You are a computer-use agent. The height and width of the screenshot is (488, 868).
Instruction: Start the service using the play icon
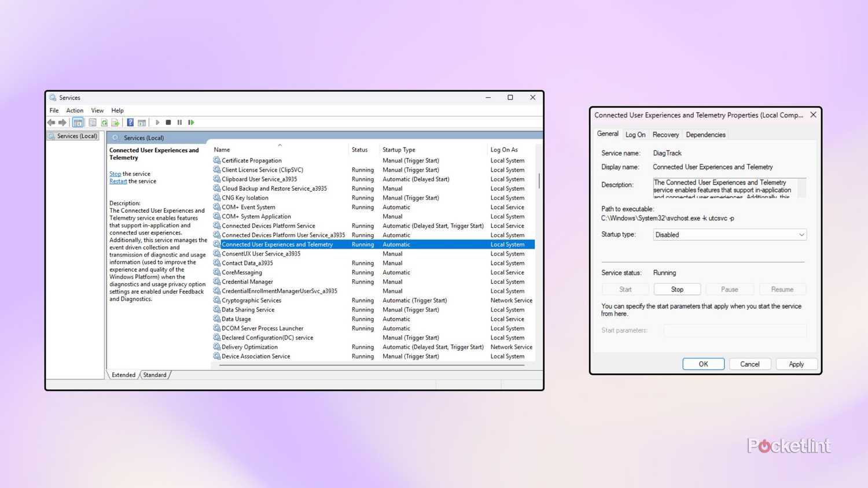[x=157, y=122]
